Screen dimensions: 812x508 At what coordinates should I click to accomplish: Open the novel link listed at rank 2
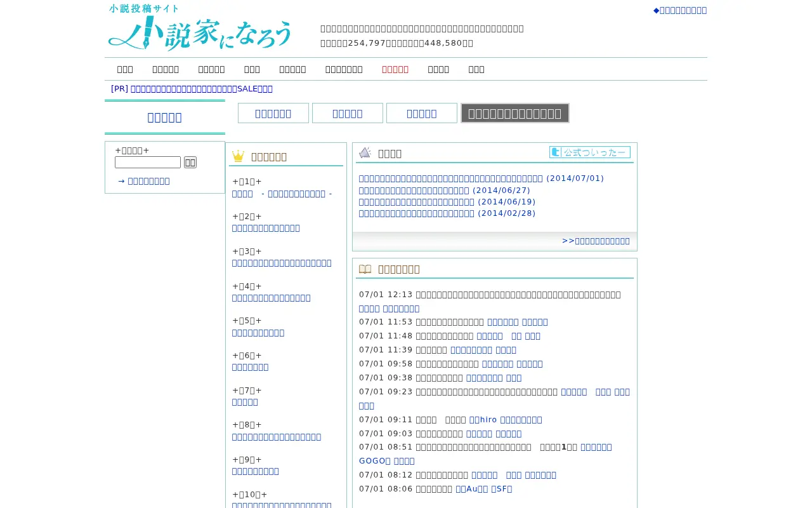266,228
